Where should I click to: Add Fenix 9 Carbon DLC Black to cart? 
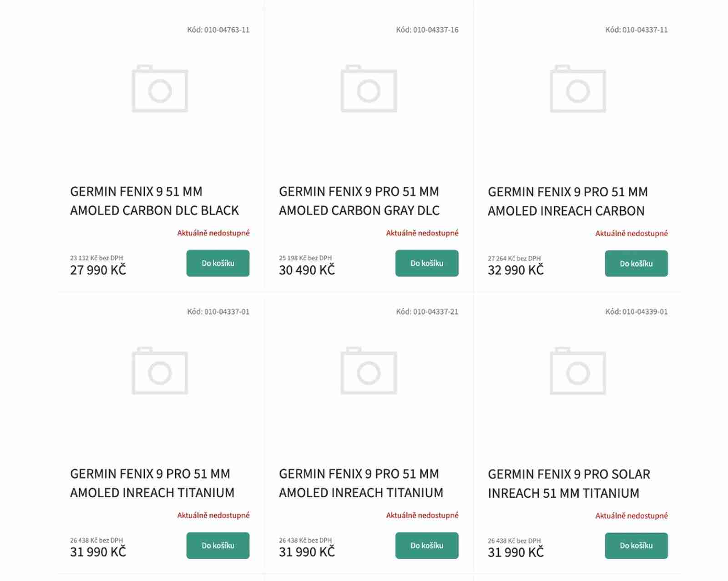click(218, 263)
